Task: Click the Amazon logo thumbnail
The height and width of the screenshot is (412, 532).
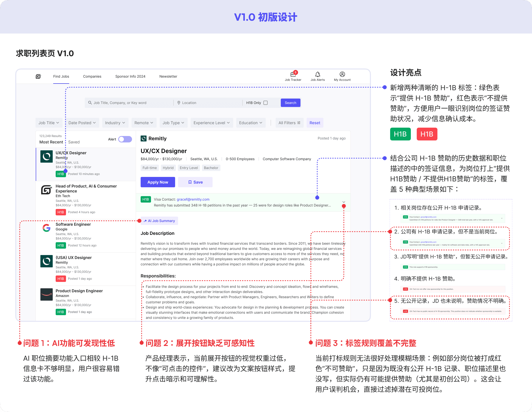Action: click(x=47, y=294)
